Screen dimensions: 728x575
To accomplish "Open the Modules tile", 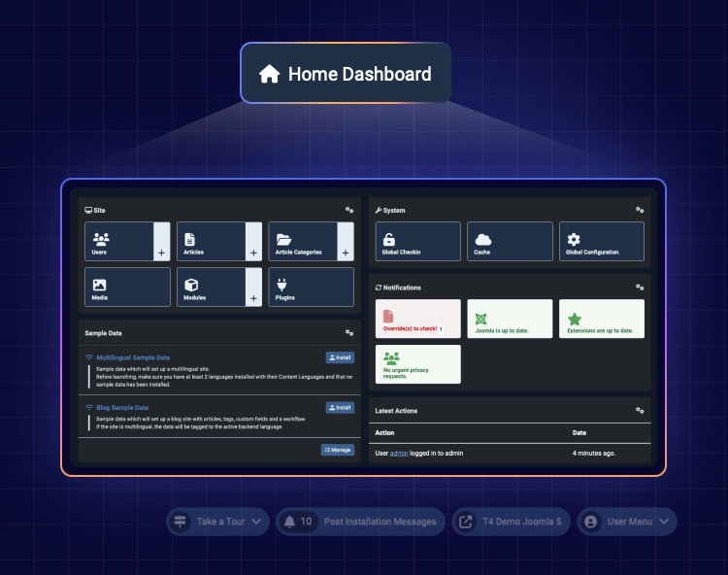I will pos(212,287).
